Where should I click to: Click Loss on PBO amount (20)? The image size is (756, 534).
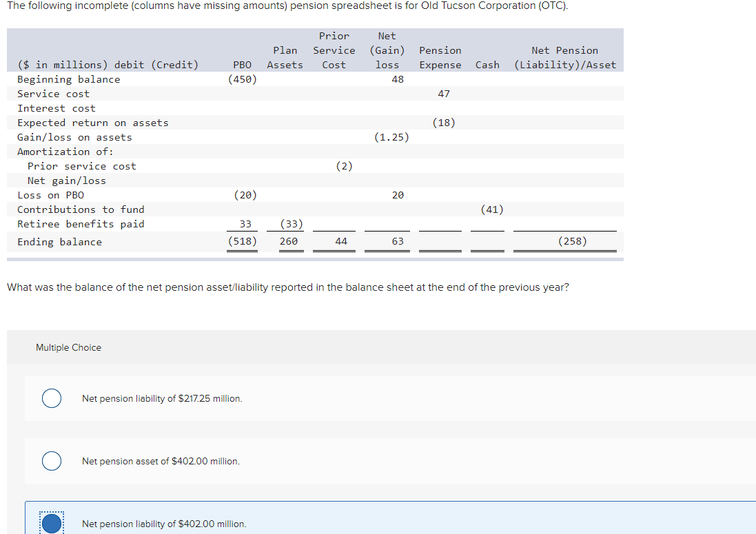tap(398, 195)
